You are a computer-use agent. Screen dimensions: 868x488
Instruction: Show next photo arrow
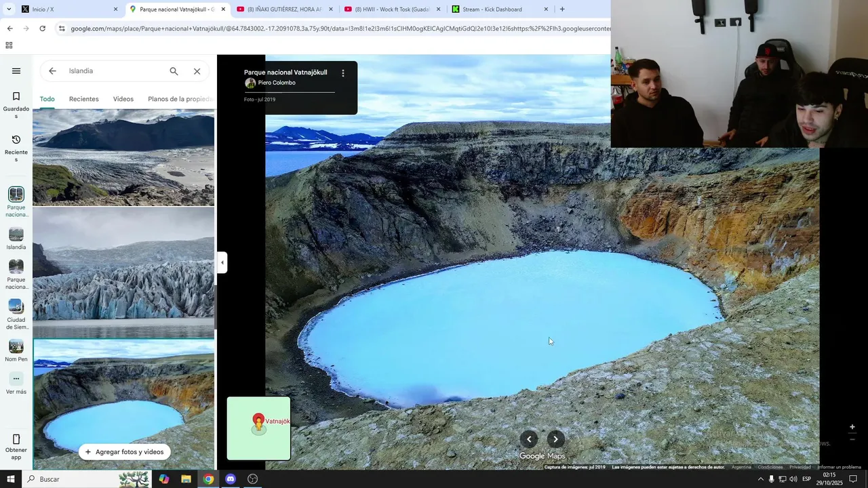tap(555, 439)
